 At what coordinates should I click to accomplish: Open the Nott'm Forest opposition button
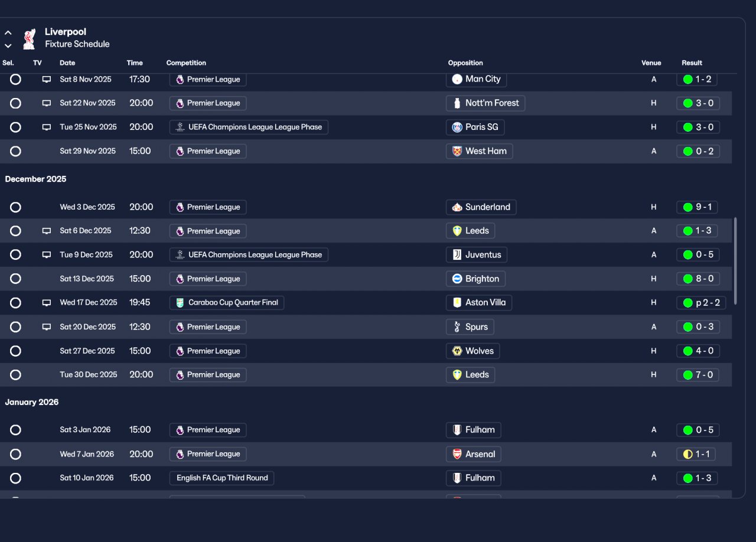(x=485, y=103)
